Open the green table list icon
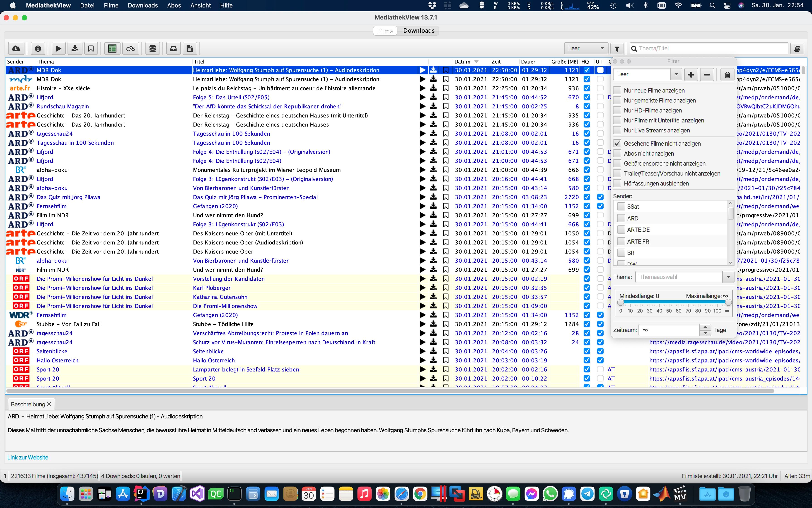The height and width of the screenshot is (508, 812). pyautogui.click(x=112, y=49)
